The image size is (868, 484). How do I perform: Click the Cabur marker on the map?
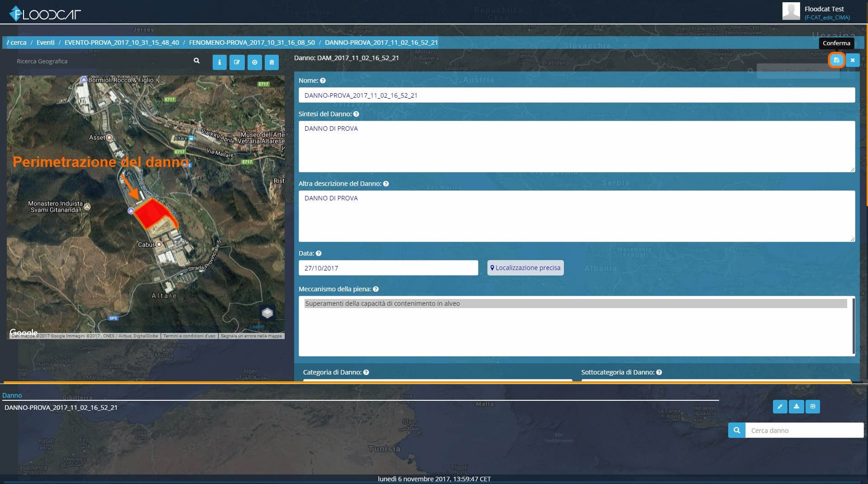tap(159, 244)
